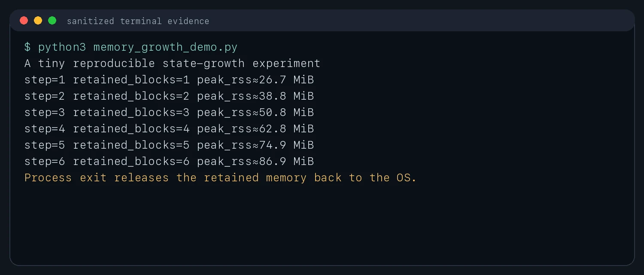Click the peak_rss≈74.9 MiB value
Viewport: 644px width, 275px height.
click(255, 145)
